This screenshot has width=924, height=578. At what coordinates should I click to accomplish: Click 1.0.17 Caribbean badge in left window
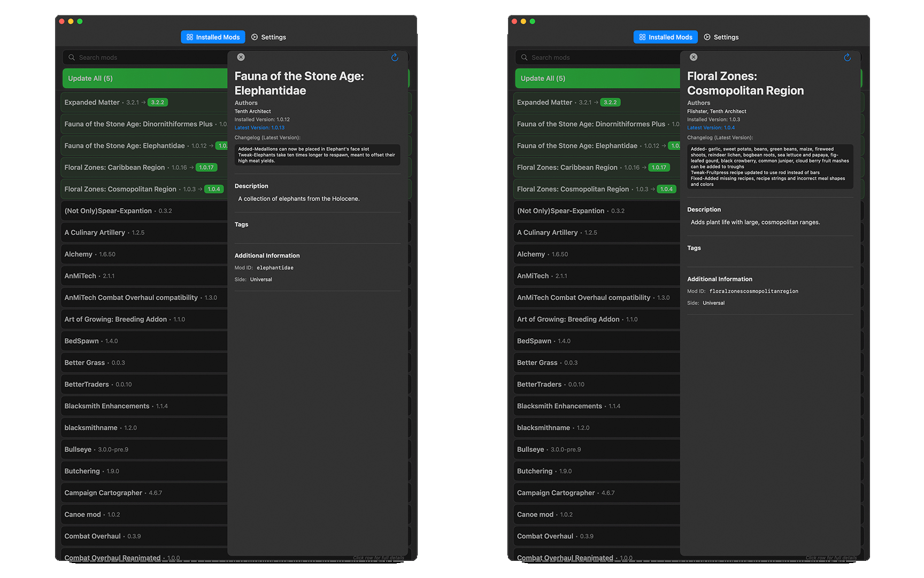click(206, 168)
